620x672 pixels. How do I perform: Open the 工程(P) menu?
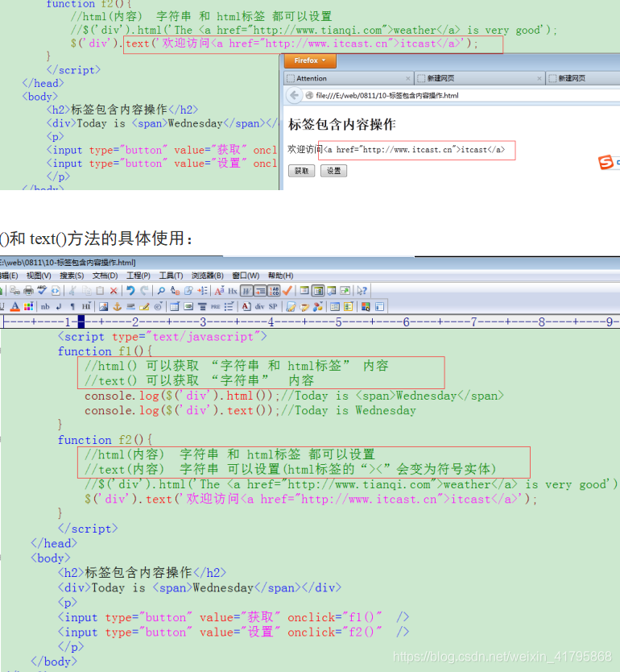pos(138,276)
